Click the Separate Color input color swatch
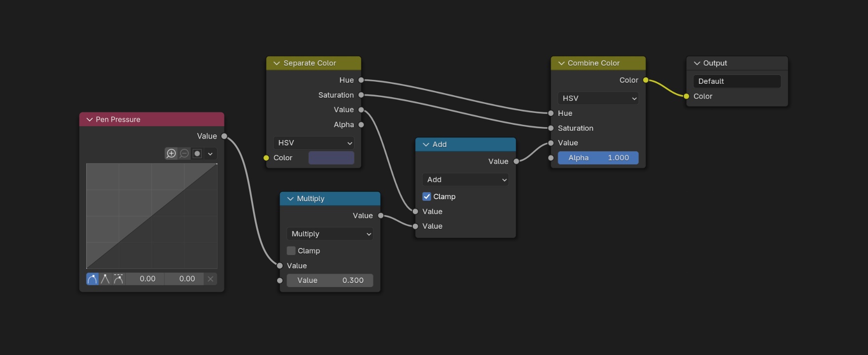Image resolution: width=868 pixels, height=355 pixels. click(331, 158)
